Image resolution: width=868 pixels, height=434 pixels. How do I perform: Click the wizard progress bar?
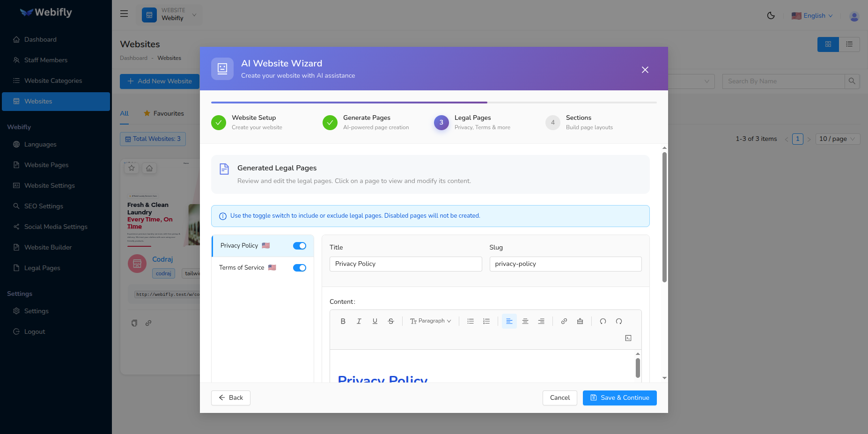(x=434, y=102)
